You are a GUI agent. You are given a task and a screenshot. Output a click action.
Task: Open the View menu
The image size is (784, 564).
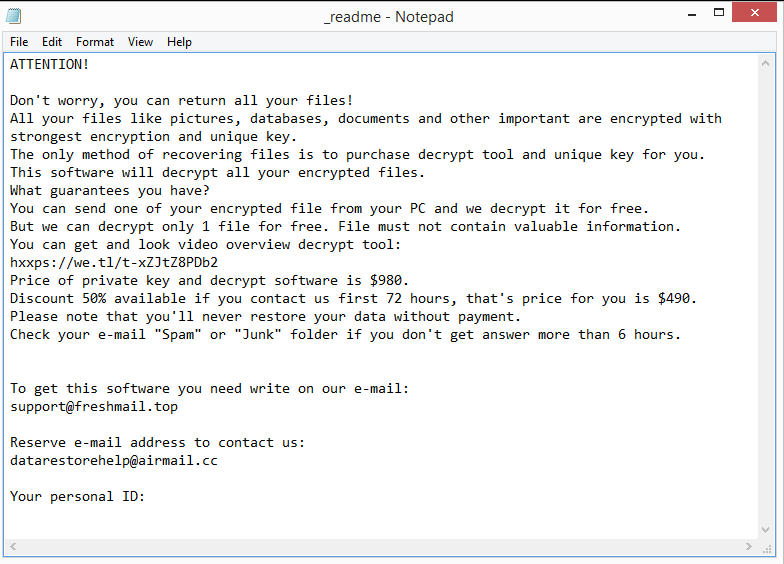[x=140, y=42]
